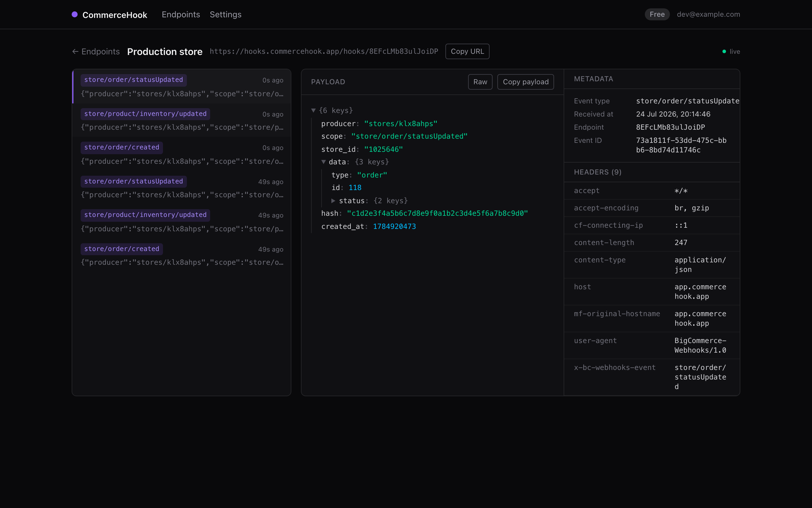Click the accept header row
This screenshot has width=812, height=508.
click(x=652, y=191)
